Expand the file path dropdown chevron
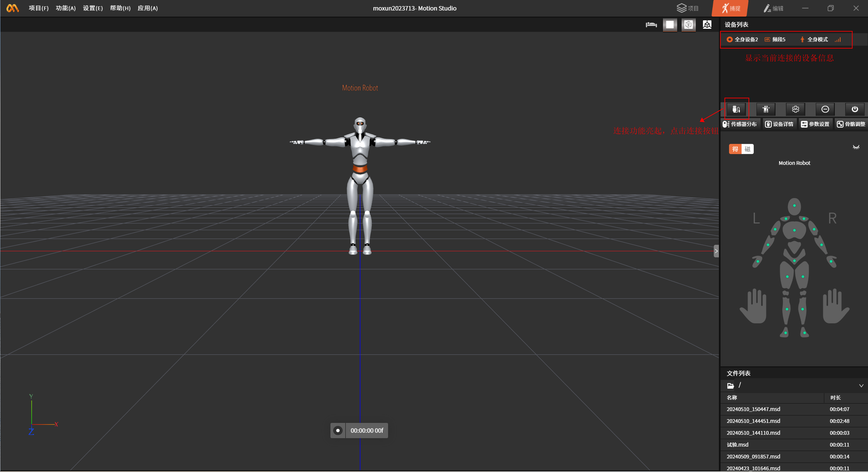The height and width of the screenshot is (472, 868). tap(861, 386)
